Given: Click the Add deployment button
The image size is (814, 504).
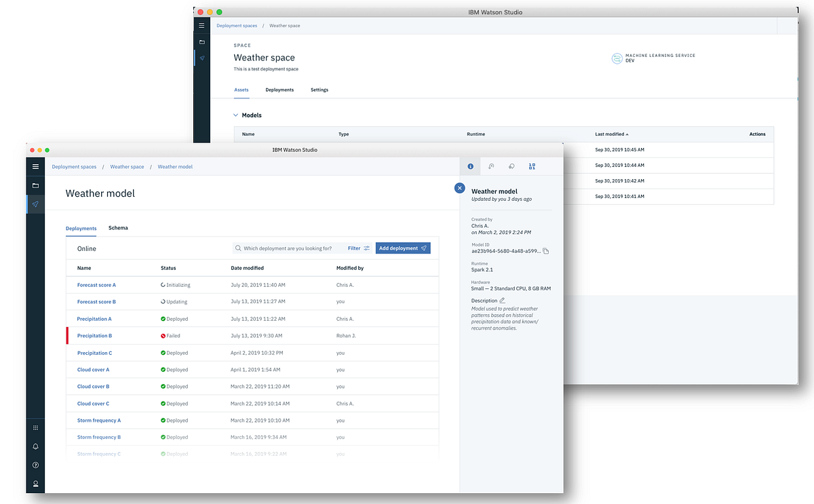Looking at the screenshot, I should coord(403,248).
